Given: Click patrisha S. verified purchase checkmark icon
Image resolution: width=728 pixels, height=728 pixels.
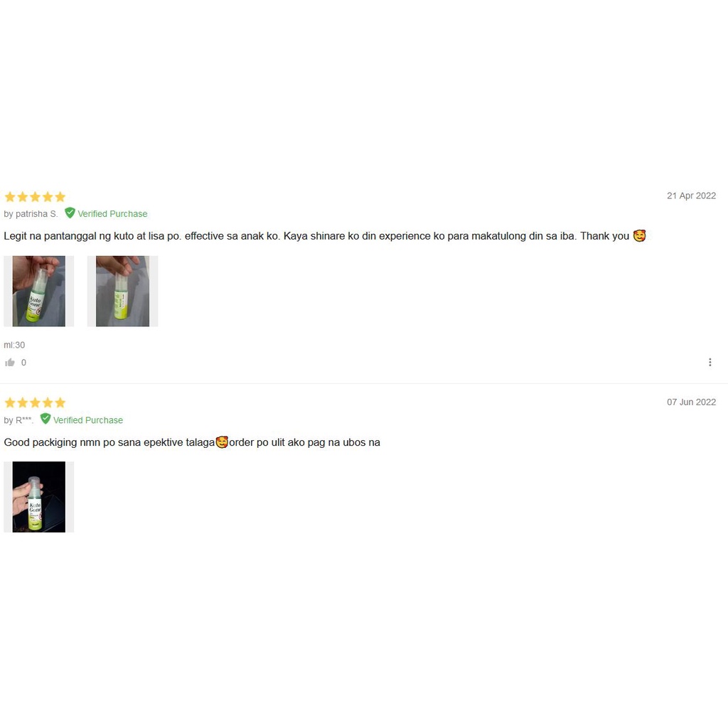Looking at the screenshot, I should pos(70,213).
